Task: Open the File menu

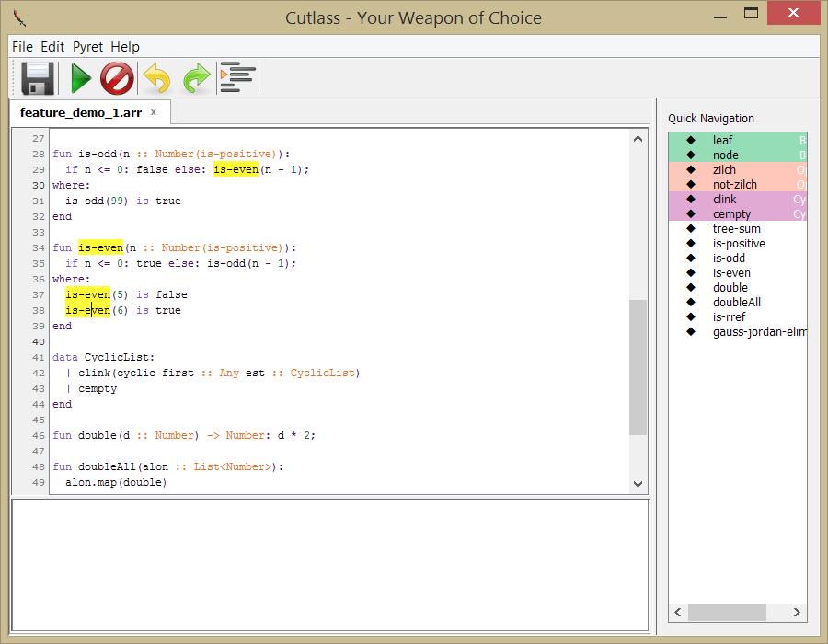Action: tap(23, 47)
